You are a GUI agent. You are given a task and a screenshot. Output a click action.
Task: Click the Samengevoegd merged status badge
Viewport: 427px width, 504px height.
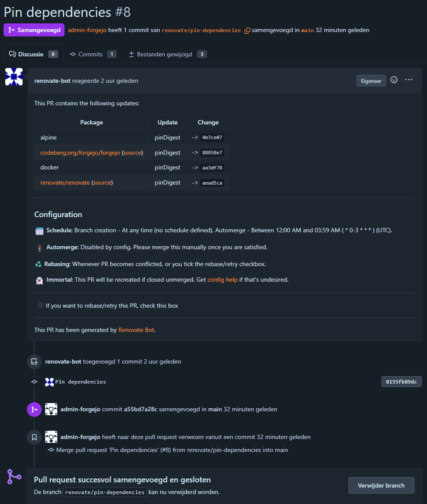pyautogui.click(x=33, y=30)
